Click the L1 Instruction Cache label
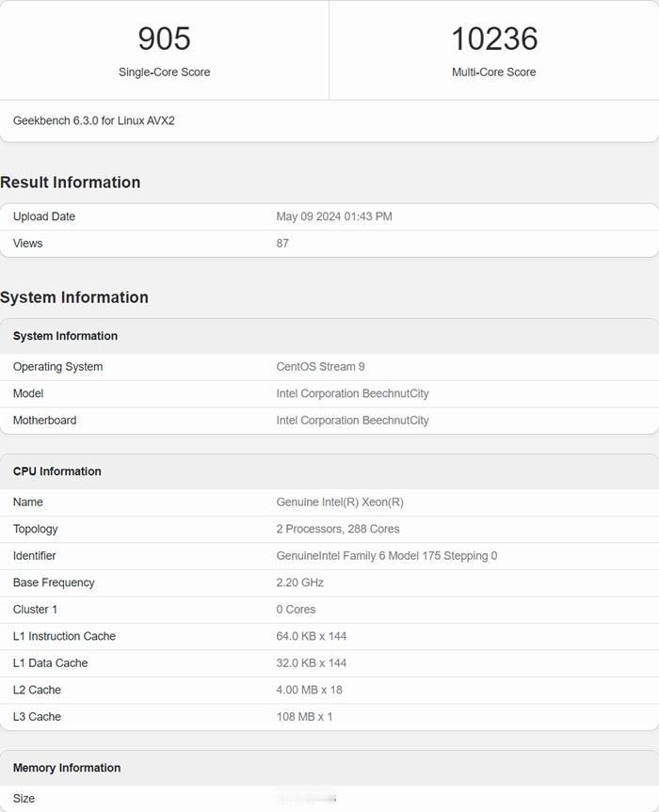659x812 pixels. pos(64,636)
